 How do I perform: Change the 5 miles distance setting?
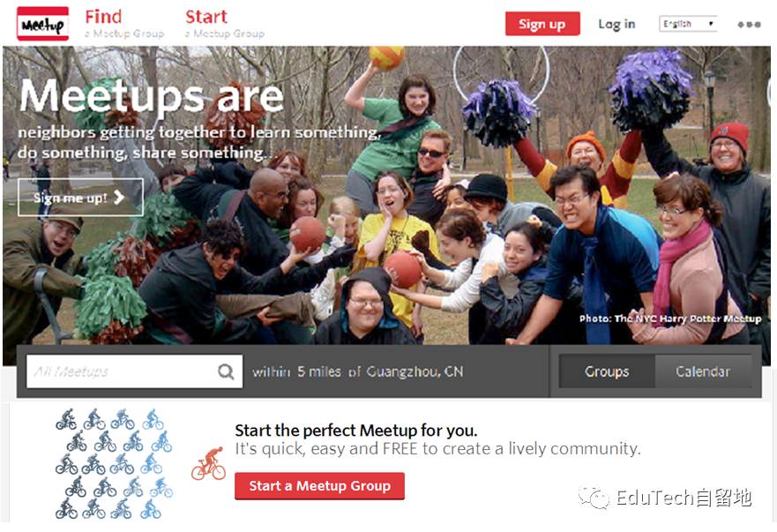(319, 371)
